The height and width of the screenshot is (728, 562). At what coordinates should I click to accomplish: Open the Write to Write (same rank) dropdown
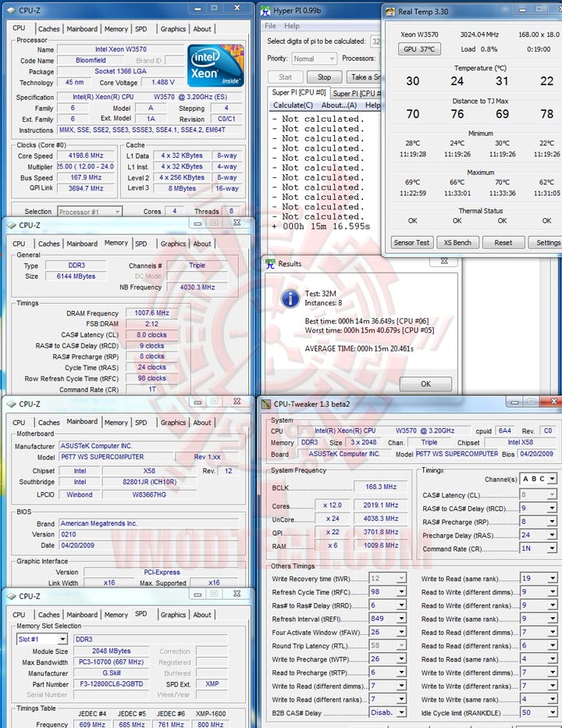pyautogui.click(x=552, y=699)
